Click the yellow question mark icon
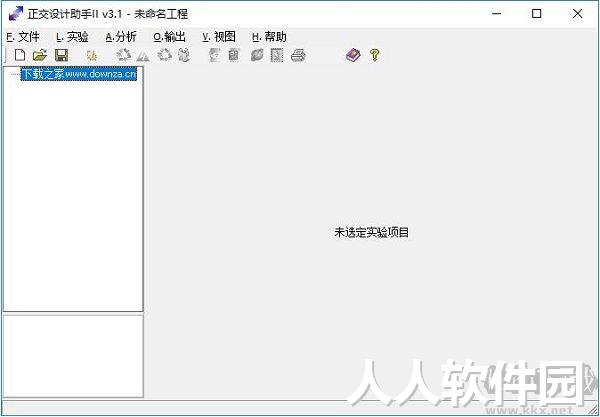The height and width of the screenshot is (417, 600). 375,55
